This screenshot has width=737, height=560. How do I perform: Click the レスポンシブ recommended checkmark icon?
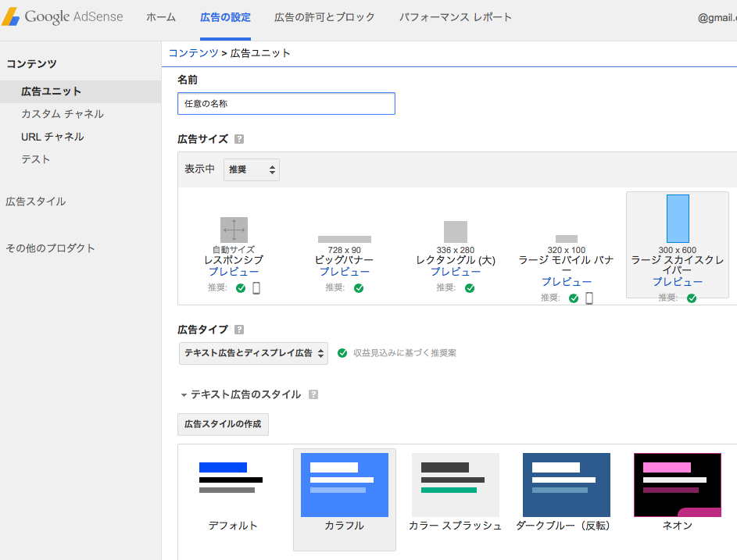tap(241, 288)
